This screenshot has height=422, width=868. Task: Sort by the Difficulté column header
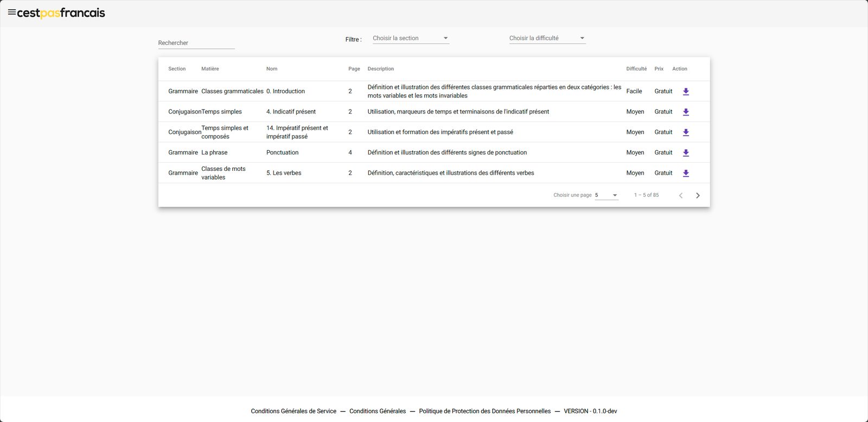click(636, 69)
